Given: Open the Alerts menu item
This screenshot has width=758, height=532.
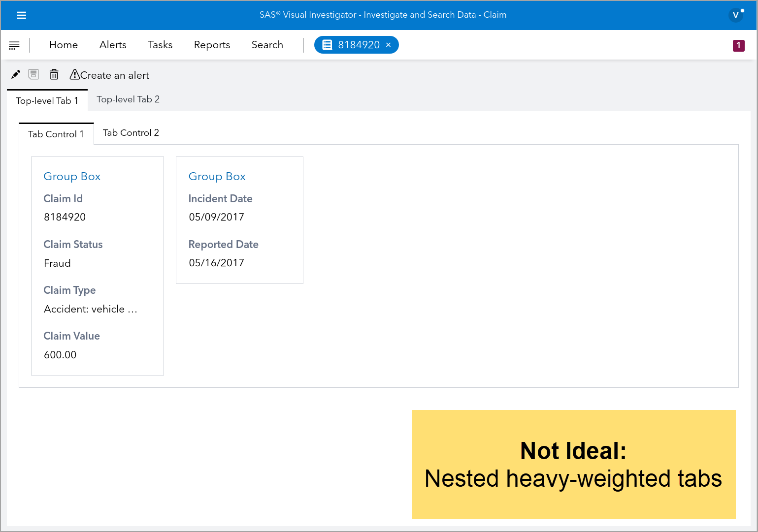Looking at the screenshot, I should [x=113, y=45].
